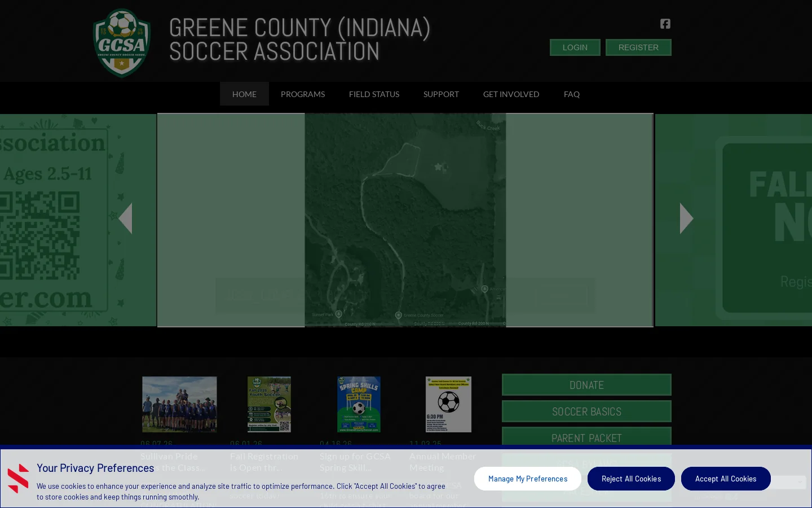Screen dimensions: 812x508
Task: Open Manage My Preferences for cookies
Action: [x=528, y=479]
